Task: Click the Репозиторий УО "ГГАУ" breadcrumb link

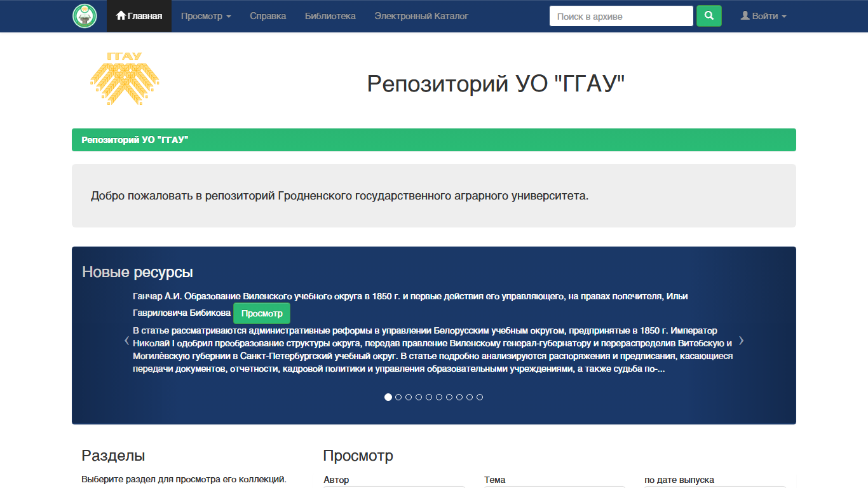Action: 135,140
